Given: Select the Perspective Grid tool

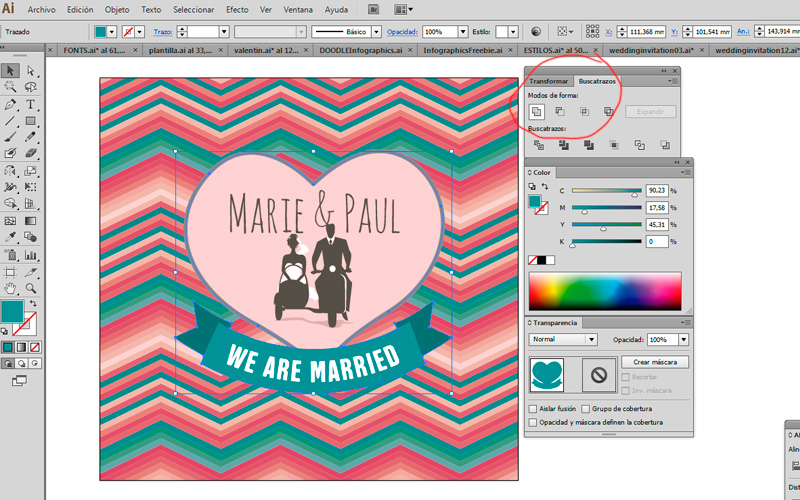Looking at the screenshot, I should pos(31,204).
